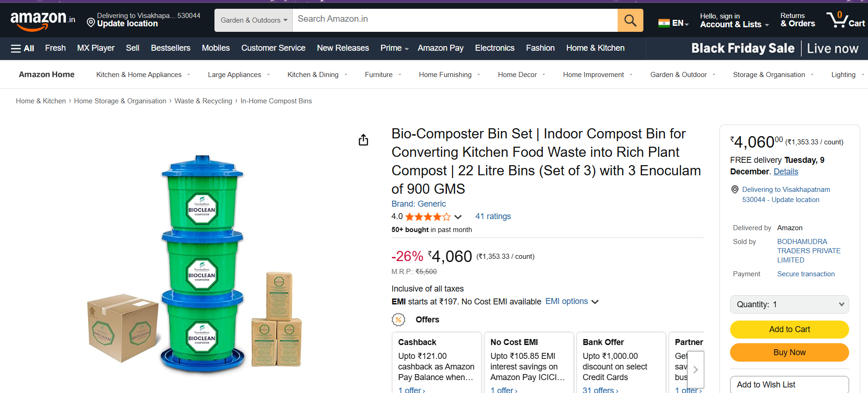The width and height of the screenshot is (868, 393).
Task: Open the shopping Cart
Action: (846, 20)
